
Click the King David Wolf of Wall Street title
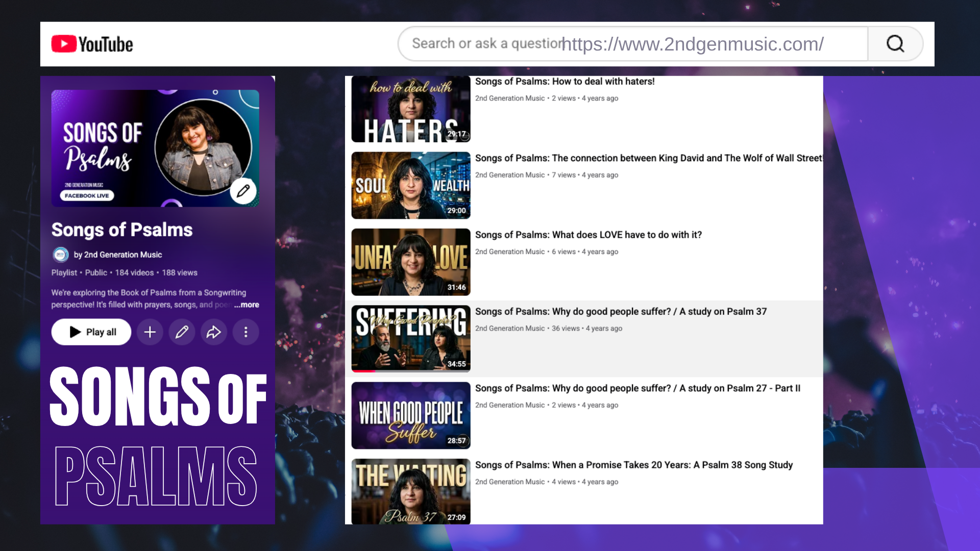649,158
